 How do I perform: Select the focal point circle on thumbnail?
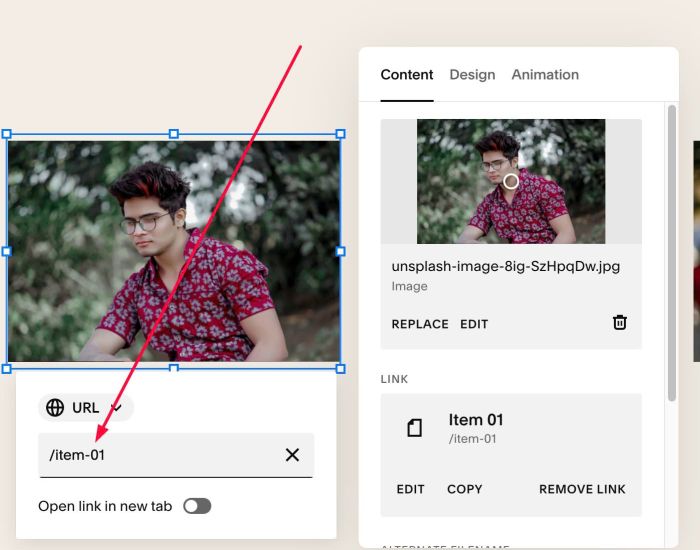coord(511,181)
